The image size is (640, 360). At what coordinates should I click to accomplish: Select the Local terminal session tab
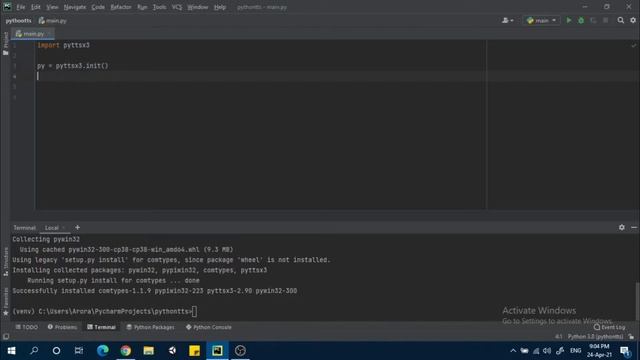click(x=52, y=228)
